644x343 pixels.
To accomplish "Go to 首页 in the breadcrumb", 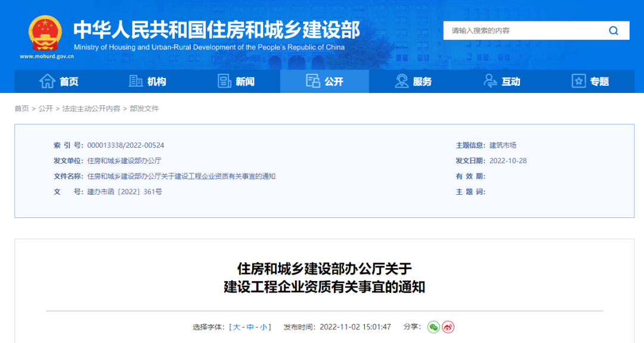I will [22, 109].
